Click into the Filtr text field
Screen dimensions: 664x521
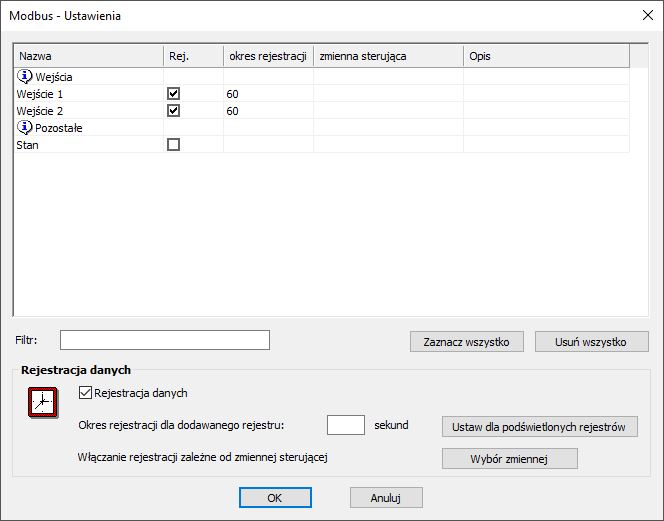pos(165,340)
